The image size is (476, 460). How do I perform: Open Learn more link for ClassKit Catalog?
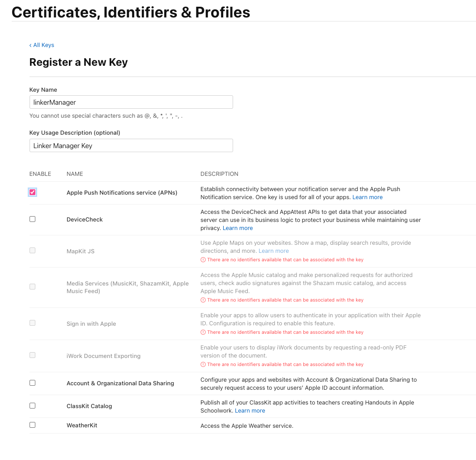(250, 411)
